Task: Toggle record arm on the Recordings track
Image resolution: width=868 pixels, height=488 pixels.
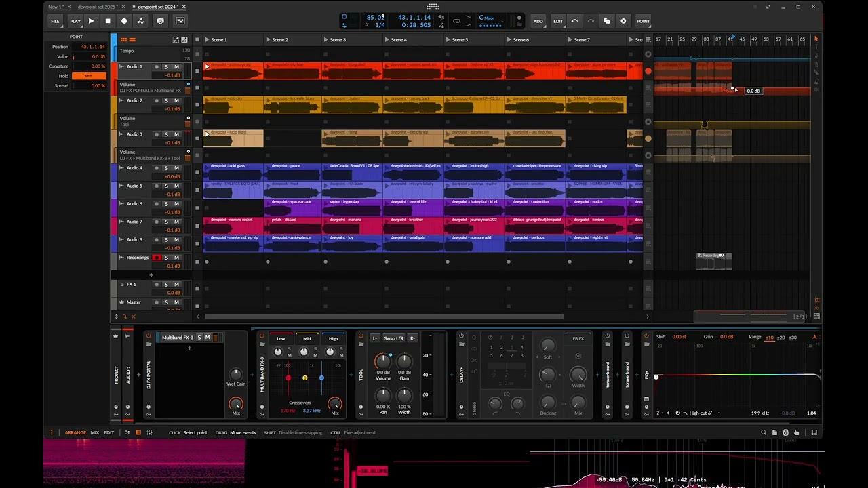Action: point(157,258)
